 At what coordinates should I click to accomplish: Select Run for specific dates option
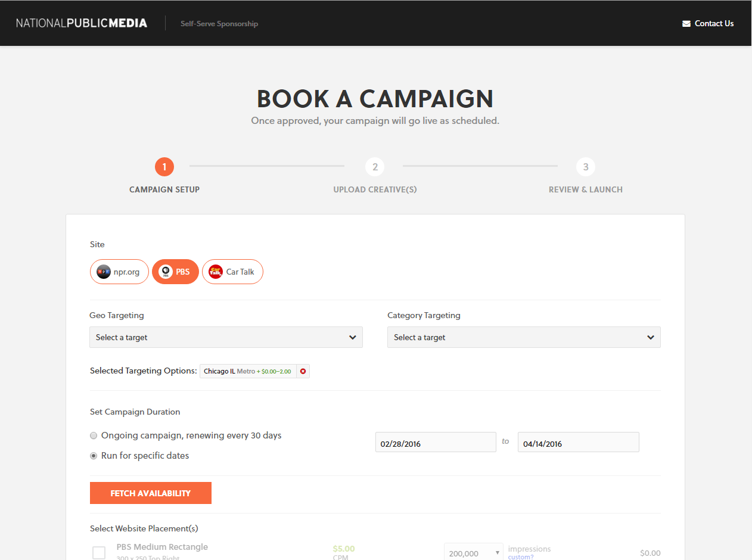[x=94, y=456]
